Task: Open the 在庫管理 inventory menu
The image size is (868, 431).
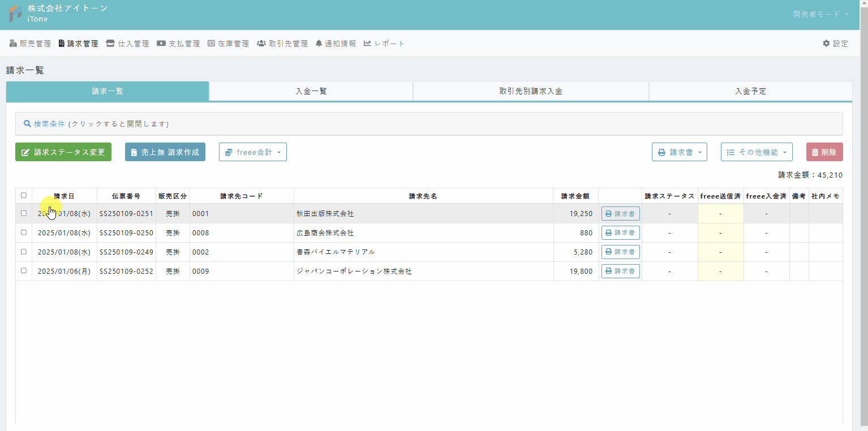Action: click(x=228, y=44)
